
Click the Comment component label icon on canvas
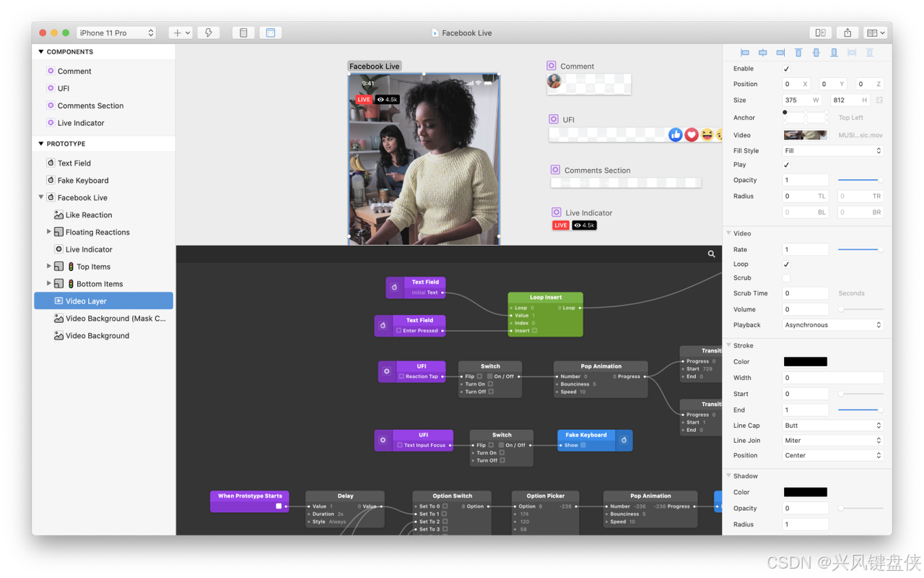pyautogui.click(x=552, y=66)
